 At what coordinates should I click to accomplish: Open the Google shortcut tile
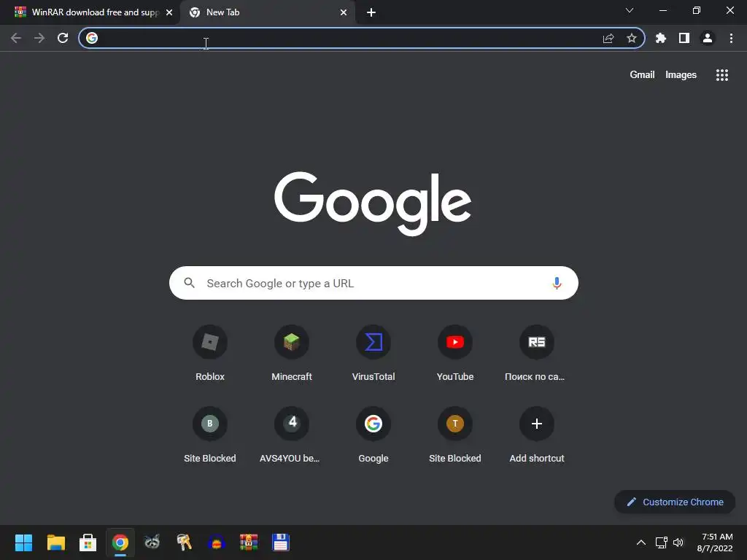point(373,435)
